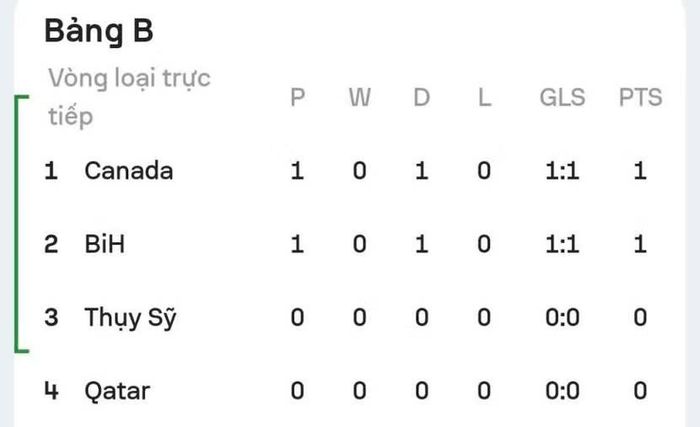Click Canada's points value
The image size is (700, 427).
(x=640, y=171)
